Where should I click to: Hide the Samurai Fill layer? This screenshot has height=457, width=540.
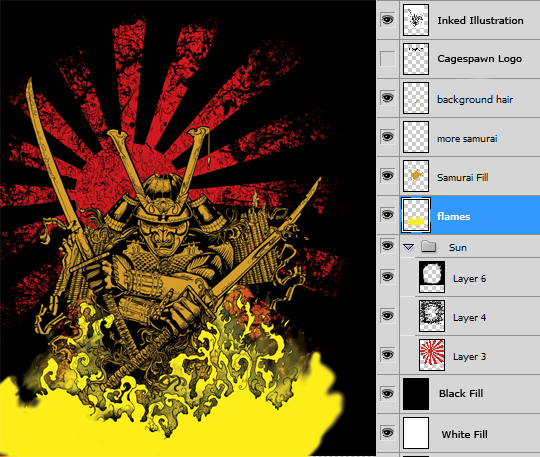click(387, 176)
